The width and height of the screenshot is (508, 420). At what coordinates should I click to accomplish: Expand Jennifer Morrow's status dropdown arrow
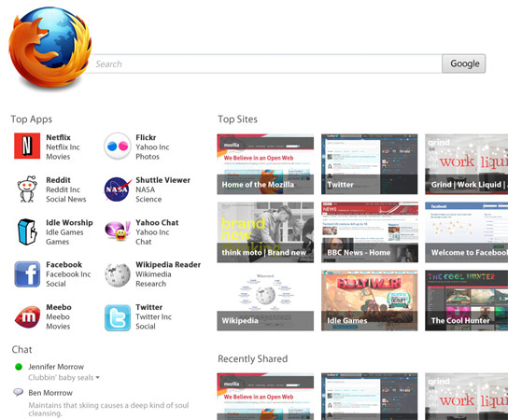tap(97, 378)
